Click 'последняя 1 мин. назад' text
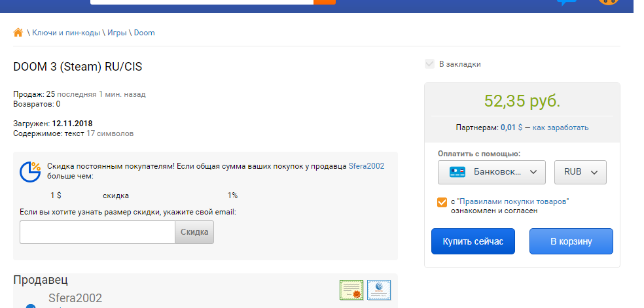Screen dimensions: 644x308 tap(101, 94)
